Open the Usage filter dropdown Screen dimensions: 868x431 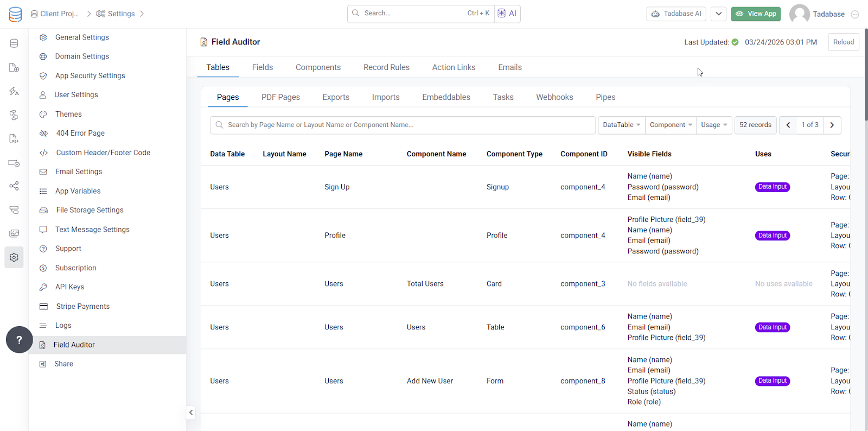click(713, 125)
